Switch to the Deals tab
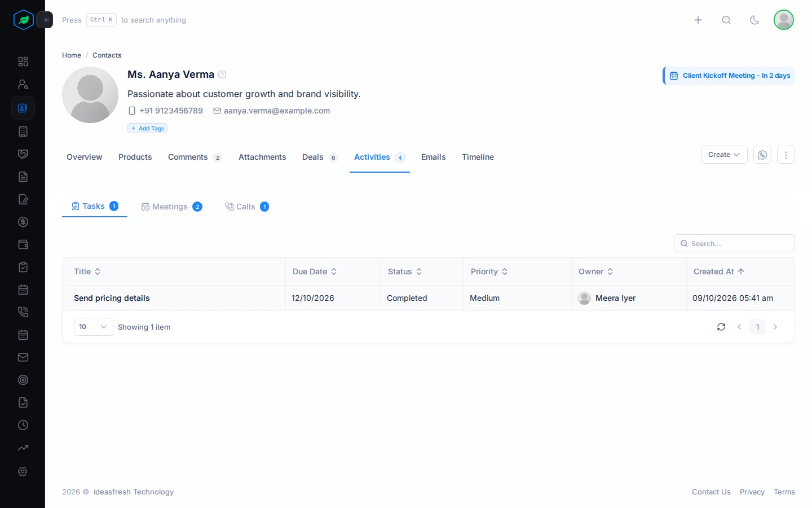This screenshot has height=508, width=812. click(320, 157)
